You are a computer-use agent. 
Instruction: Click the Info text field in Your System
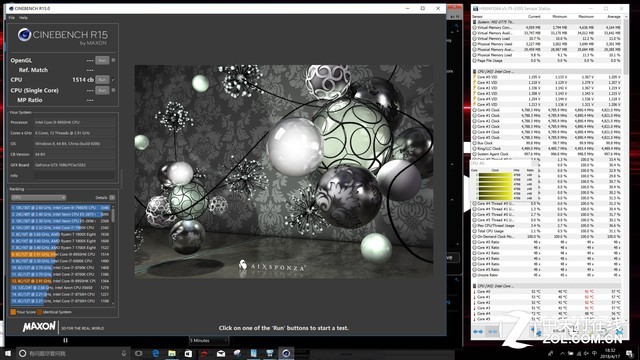coord(74,176)
